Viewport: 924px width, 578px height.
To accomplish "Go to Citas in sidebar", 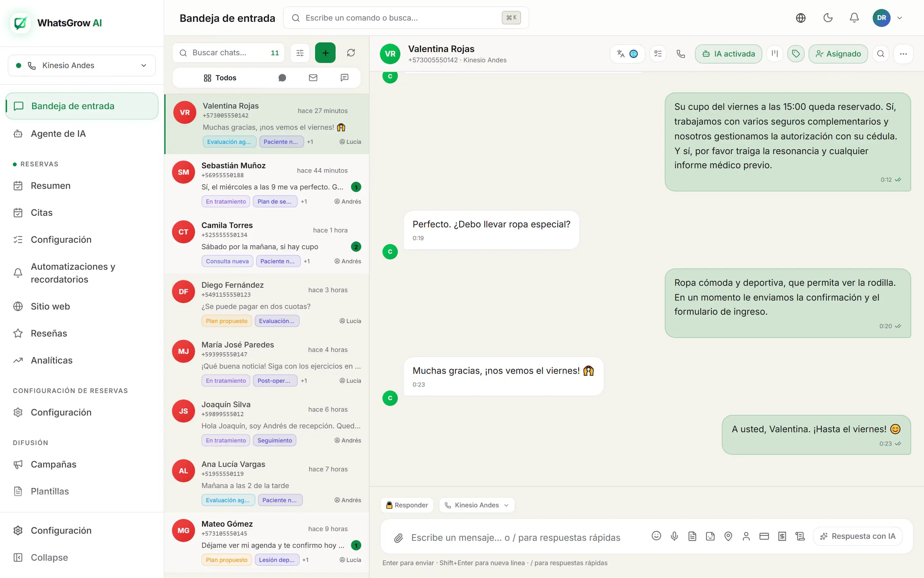I will 82,213.
